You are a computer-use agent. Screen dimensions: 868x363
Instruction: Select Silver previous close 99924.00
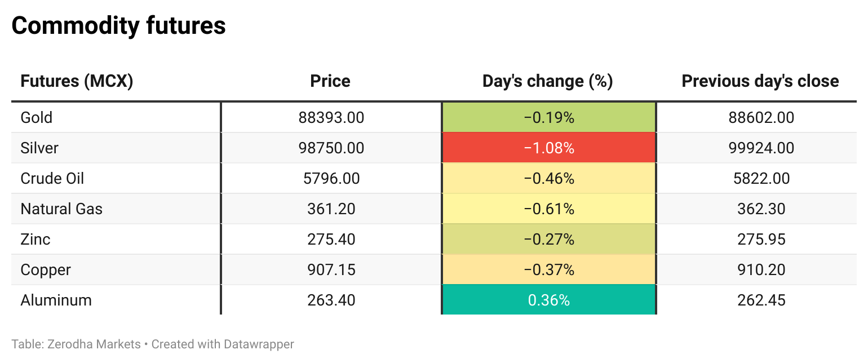pos(761,148)
